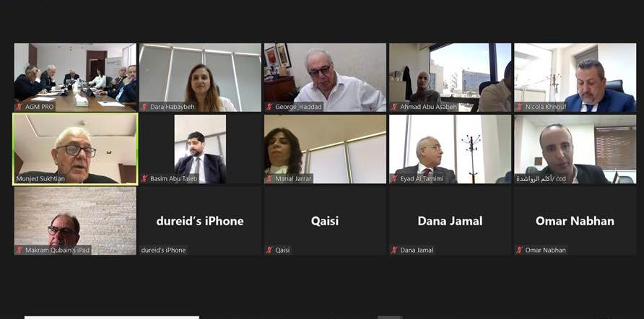Select the Dana Jamal participant tile
This screenshot has width=644, height=319.
[450, 221]
